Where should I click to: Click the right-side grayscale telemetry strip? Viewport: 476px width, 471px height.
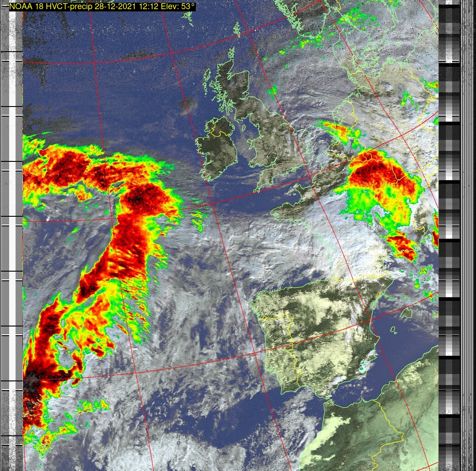449,229
